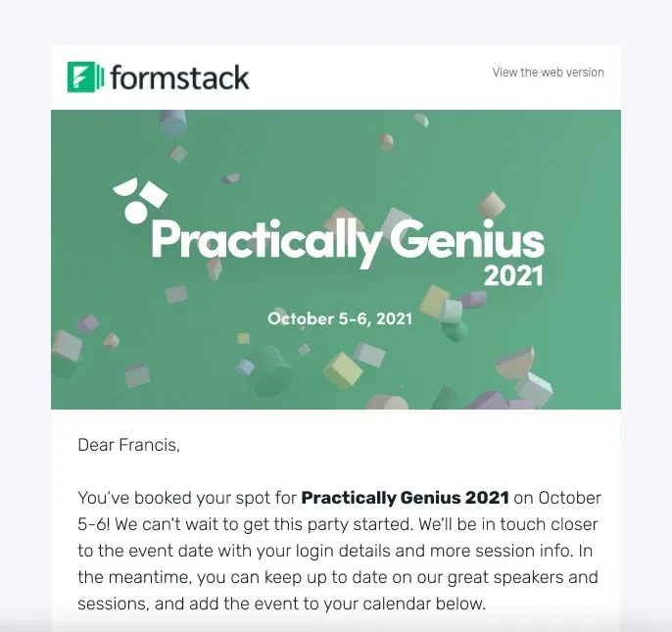Click the white geometric shapes logo in banner
The width and height of the screenshot is (672, 632).
140,200
